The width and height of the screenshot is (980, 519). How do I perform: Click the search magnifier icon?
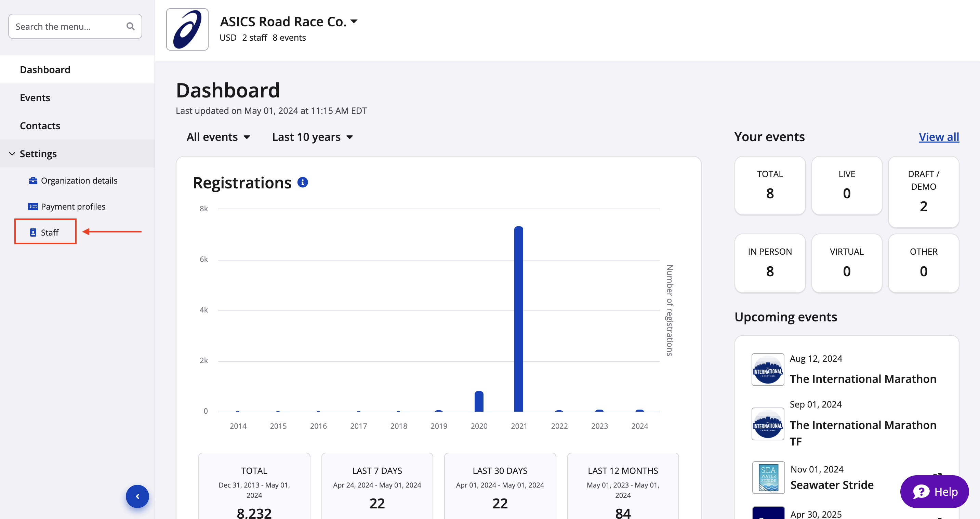pyautogui.click(x=130, y=26)
